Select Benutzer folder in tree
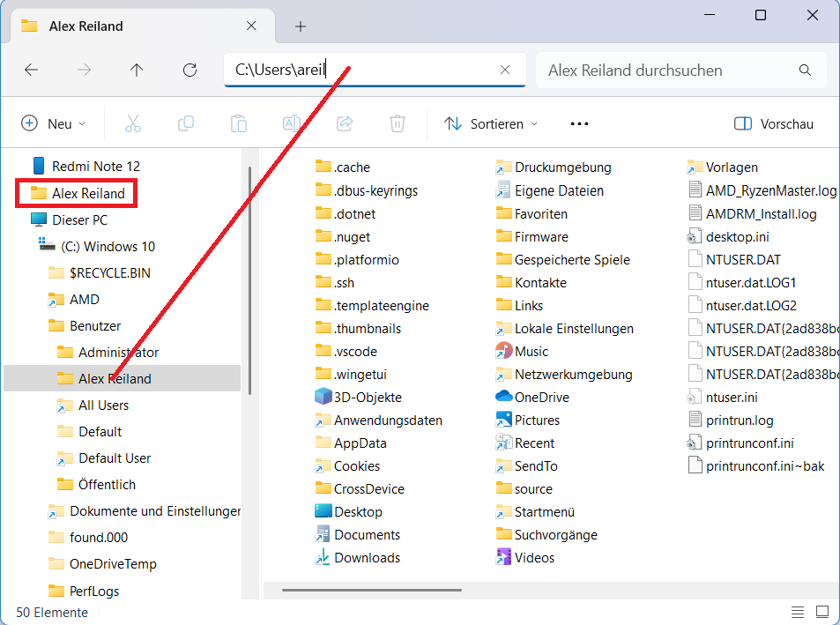This screenshot has height=625, width=840. click(85, 325)
